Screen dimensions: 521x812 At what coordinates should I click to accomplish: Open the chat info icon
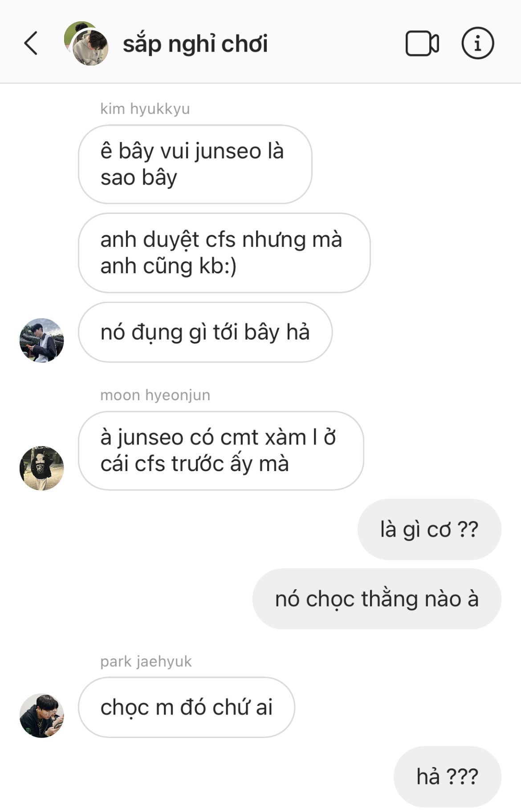(x=477, y=43)
